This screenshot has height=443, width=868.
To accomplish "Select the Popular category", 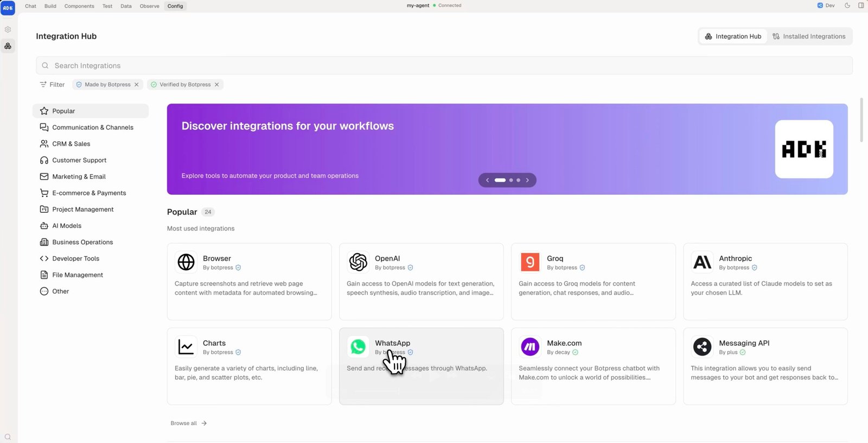I will pyautogui.click(x=91, y=111).
